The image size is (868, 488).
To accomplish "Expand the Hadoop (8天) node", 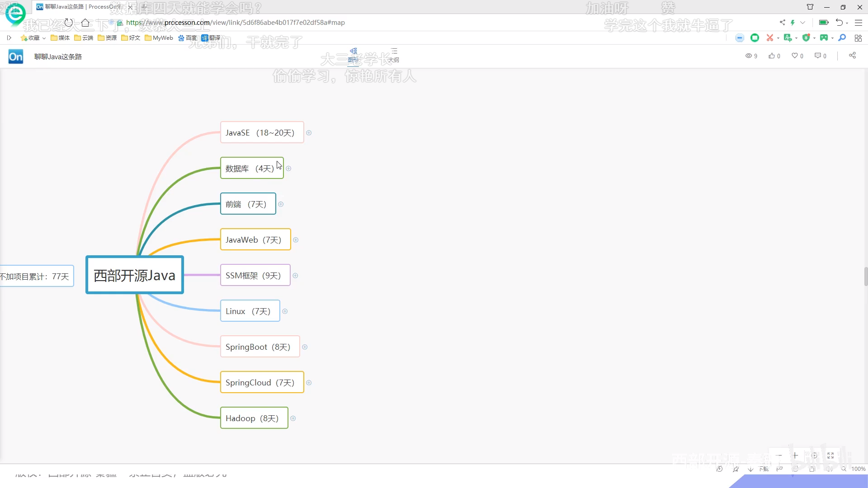I will 293,418.
